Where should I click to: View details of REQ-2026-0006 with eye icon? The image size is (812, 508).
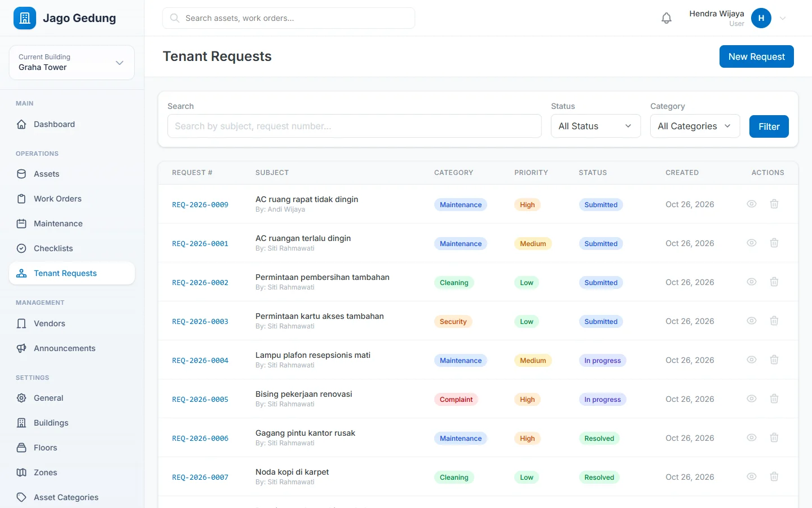752,437
